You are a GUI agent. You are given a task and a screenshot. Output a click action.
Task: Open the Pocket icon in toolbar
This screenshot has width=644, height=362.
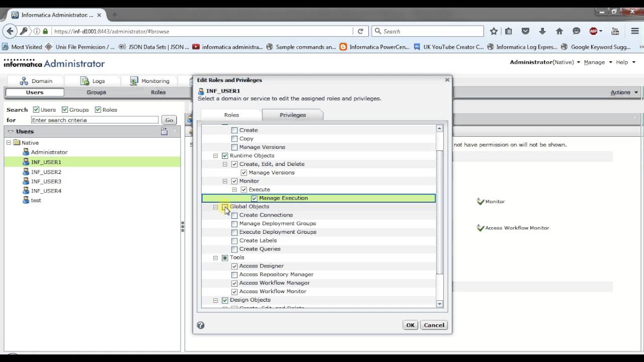tap(525, 31)
